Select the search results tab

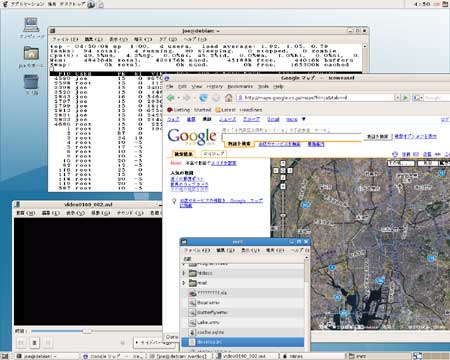coord(183,154)
